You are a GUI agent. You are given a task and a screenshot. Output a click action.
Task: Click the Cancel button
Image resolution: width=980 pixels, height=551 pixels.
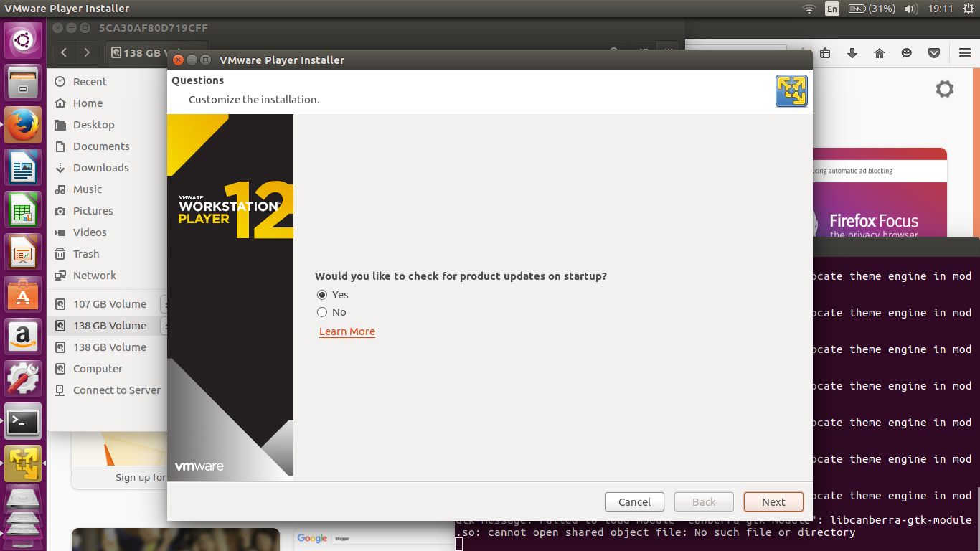point(634,502)
